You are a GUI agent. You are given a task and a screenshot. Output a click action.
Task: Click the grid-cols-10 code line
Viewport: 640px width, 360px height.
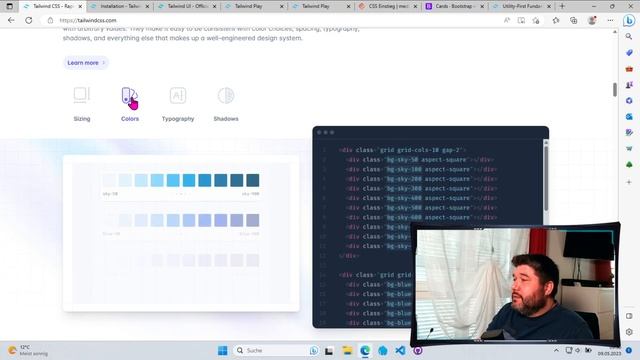[x=402, y=150]
